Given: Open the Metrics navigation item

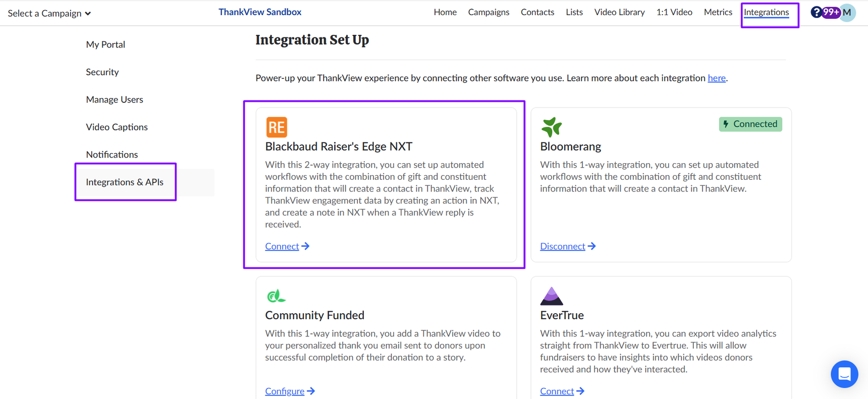Looking at the screenshot, I should click(x=718, y=12).
